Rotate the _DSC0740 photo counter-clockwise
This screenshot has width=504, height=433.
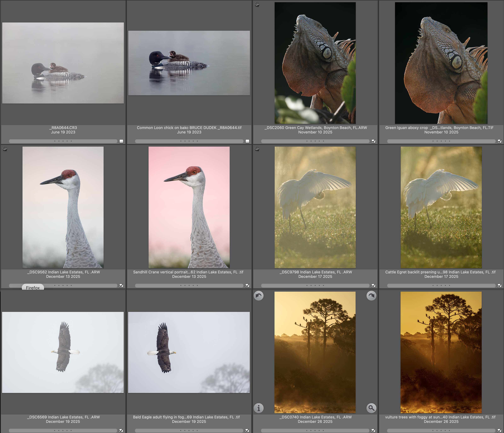259,296
